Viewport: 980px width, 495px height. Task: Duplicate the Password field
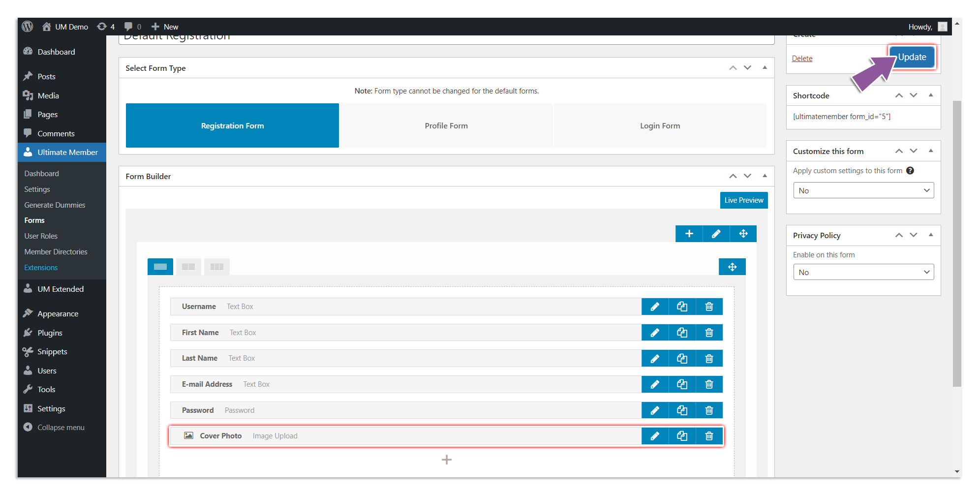click(x=682, y=410)
